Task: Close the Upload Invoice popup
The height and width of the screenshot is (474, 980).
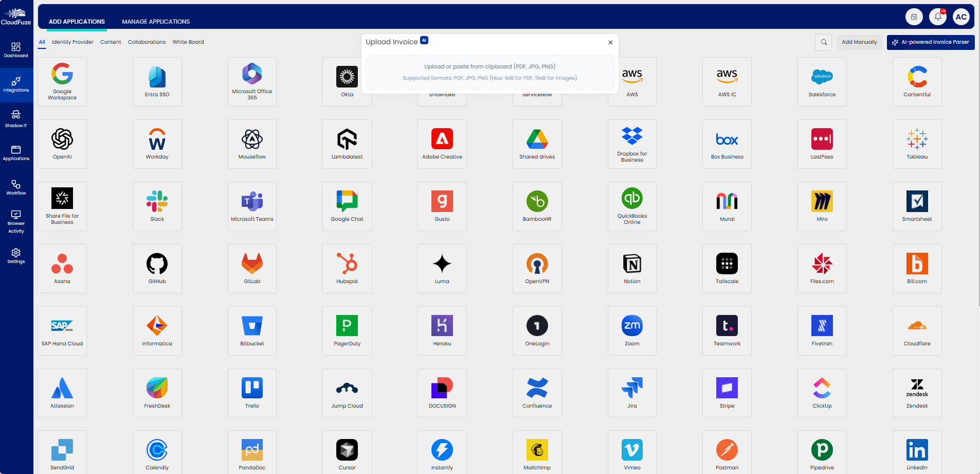Action: 610,43
